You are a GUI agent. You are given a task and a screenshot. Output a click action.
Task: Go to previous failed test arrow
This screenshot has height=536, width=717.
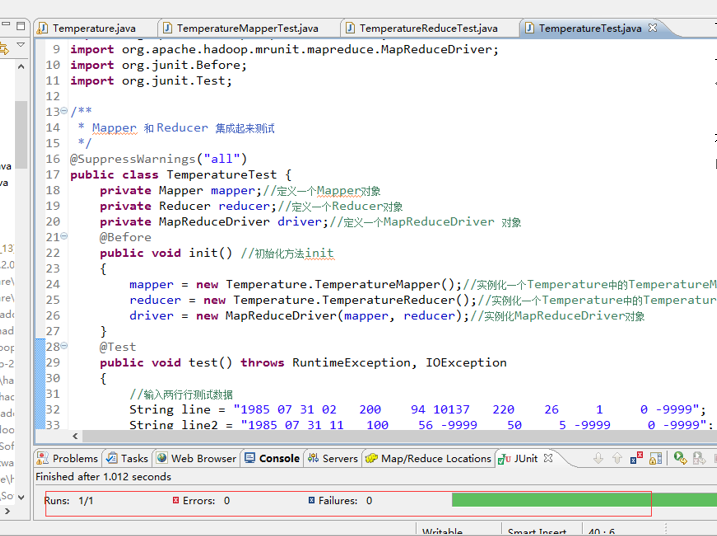[x=617, y=458]
